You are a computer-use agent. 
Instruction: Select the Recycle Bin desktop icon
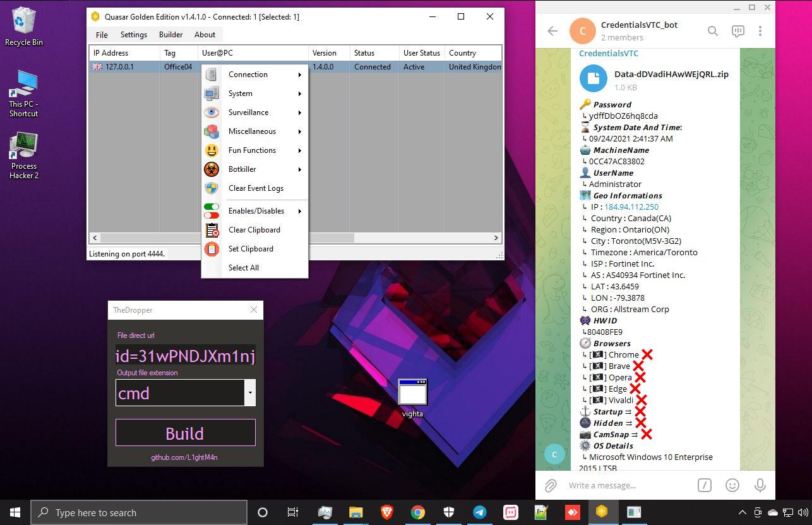24,27
